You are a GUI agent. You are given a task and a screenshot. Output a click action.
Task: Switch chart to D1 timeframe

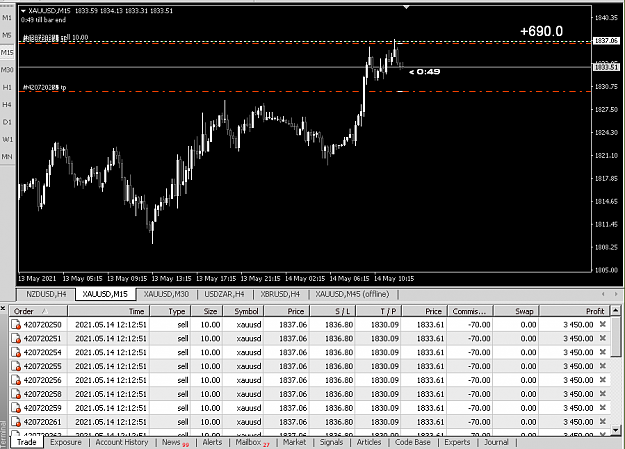click(x=7, y=122)
